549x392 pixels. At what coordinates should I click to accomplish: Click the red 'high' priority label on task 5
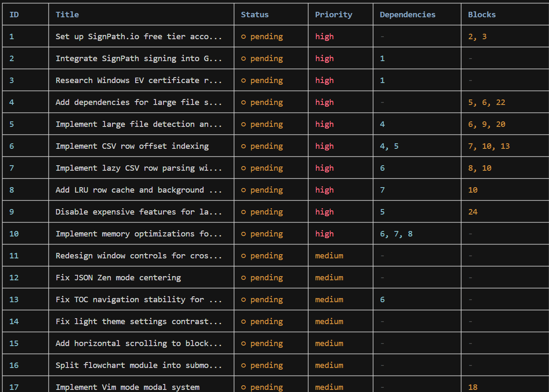point(324,124)
